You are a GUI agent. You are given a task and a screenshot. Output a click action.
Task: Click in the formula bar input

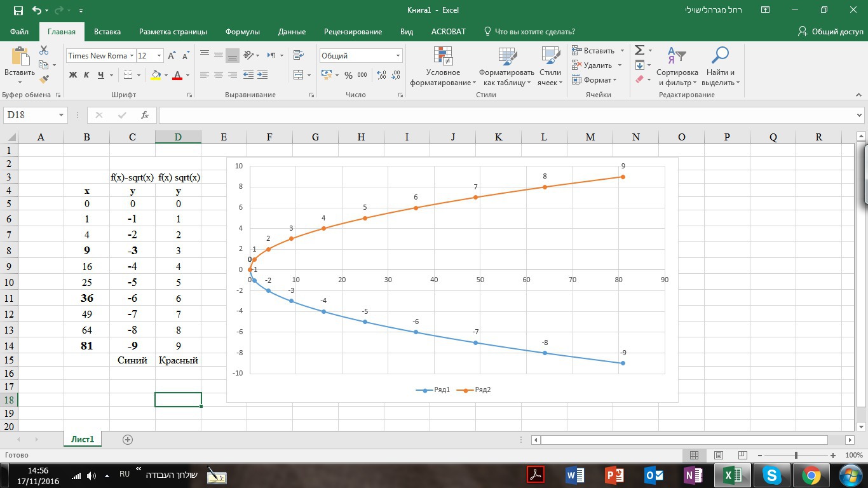tap(508, 115)
